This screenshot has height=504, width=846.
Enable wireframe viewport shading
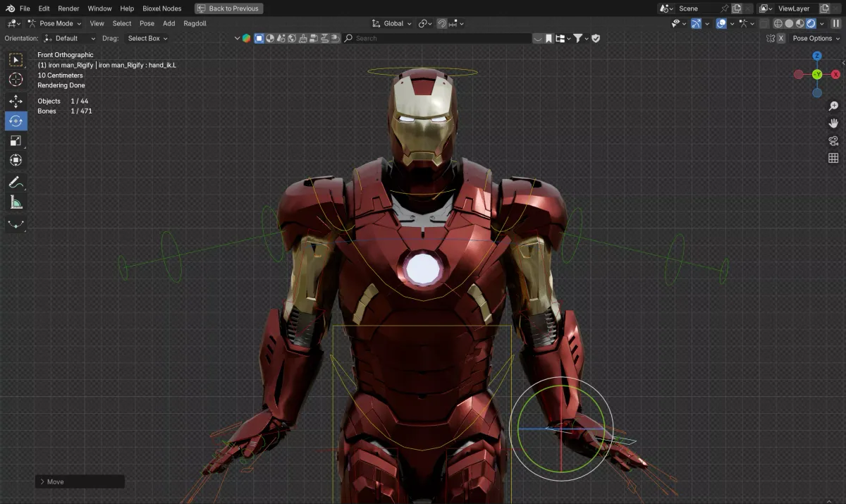click(x=778, y=23)
